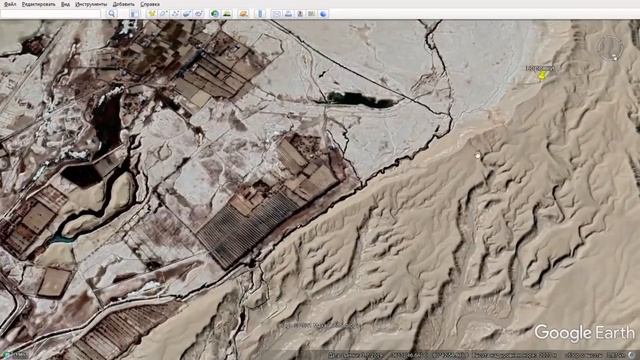
Task: Open the Справка menu
Action: [150, 4]
